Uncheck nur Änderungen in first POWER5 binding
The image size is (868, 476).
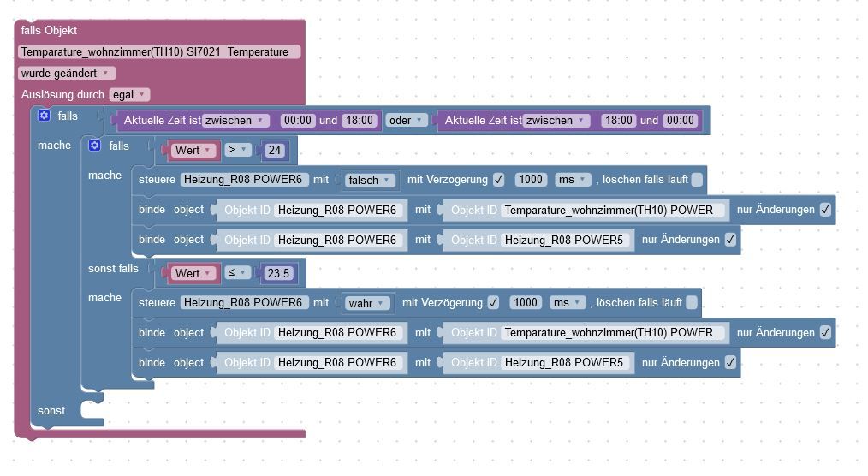[x=730, y=239]
